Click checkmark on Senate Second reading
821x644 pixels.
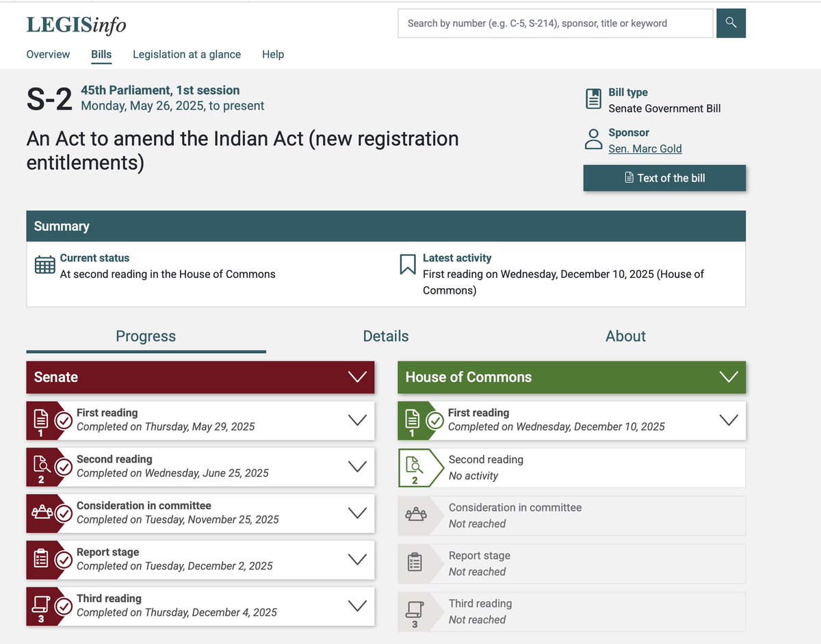point(64,466)
